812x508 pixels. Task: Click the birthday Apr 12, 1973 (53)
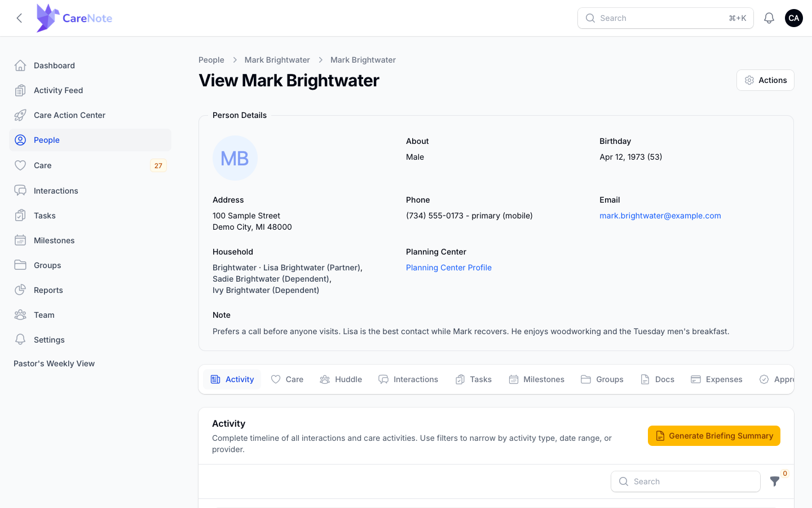click(x=631, y=157)
